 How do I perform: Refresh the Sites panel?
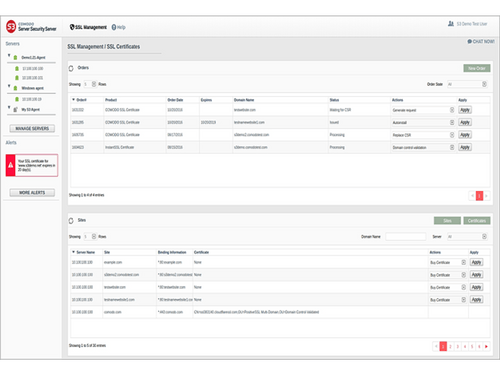click(71, 221)
